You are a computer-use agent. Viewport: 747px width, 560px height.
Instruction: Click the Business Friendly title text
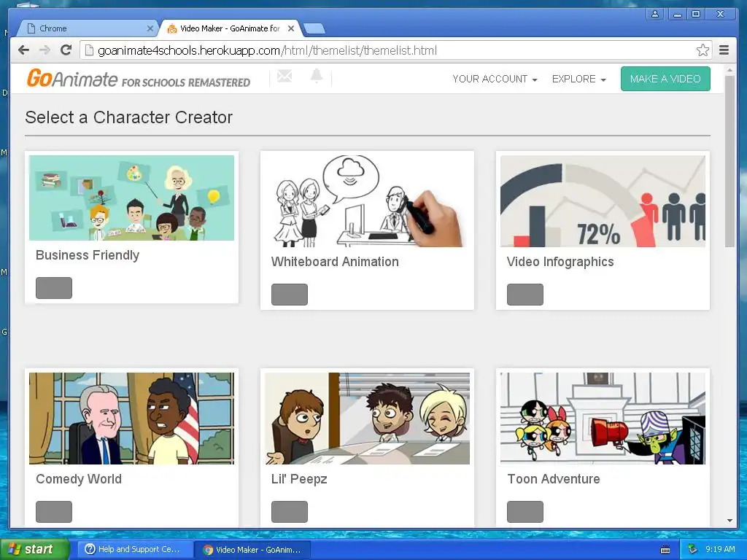click(x=88, y=255)
